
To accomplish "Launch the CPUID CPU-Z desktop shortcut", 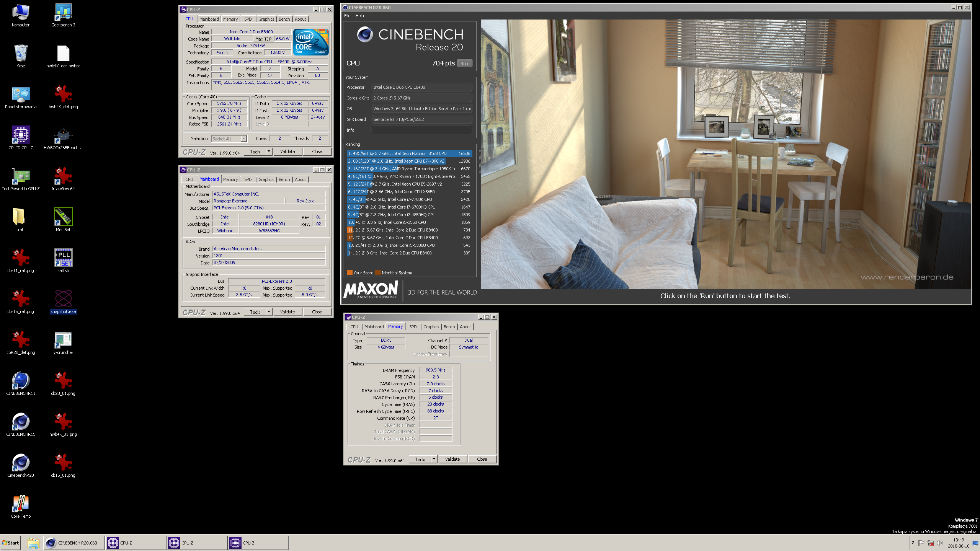I will pyautogui.click(x=21, y=138).
